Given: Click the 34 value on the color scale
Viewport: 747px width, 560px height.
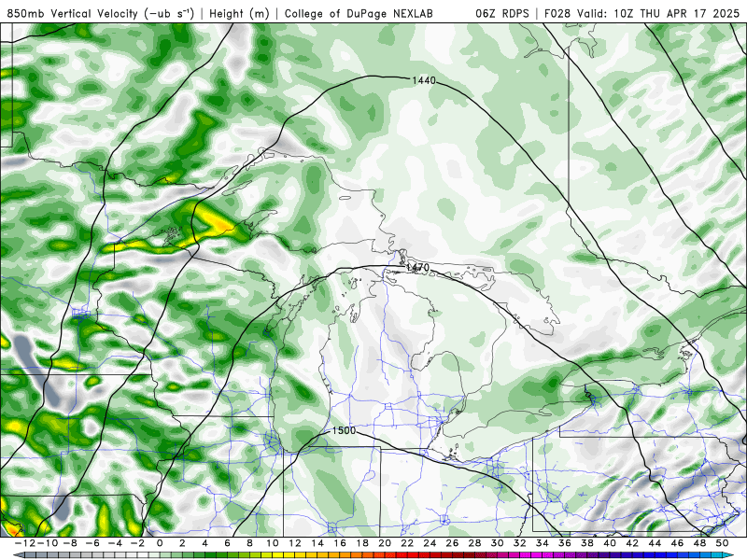Looking at the screenshot, I should (x=543, y=543).
